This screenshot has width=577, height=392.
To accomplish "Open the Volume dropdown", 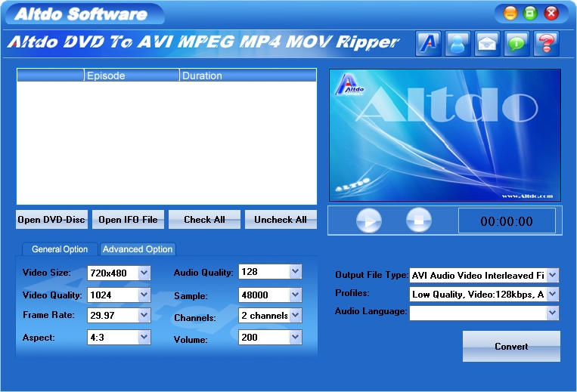I will [x=295, y=337].
